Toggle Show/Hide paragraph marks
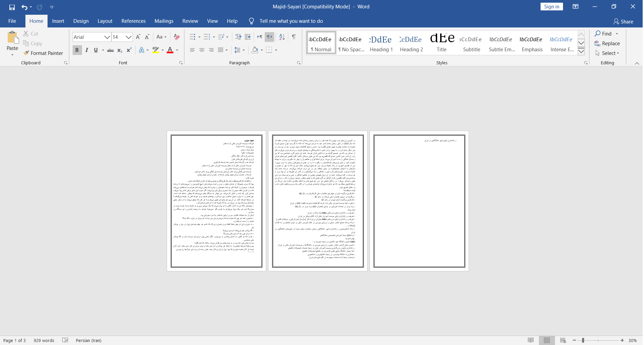644x345 pixels. coord(294,37)
